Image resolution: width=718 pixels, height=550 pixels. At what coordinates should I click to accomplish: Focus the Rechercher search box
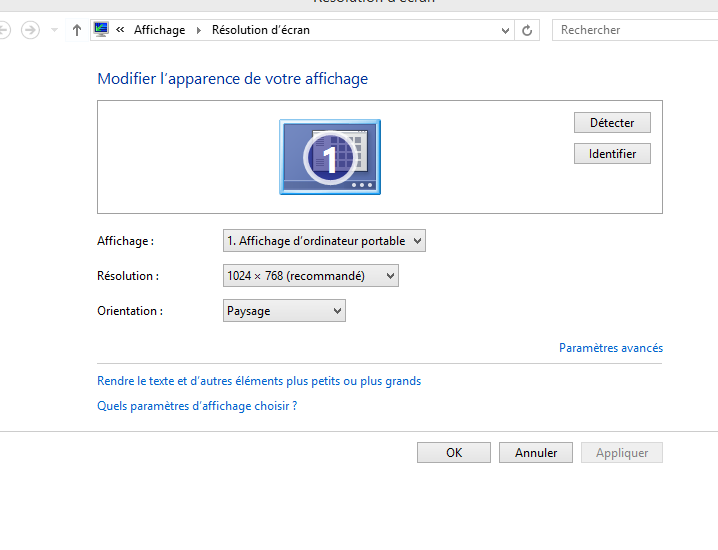pyautogui.click(x=635, y=30)
